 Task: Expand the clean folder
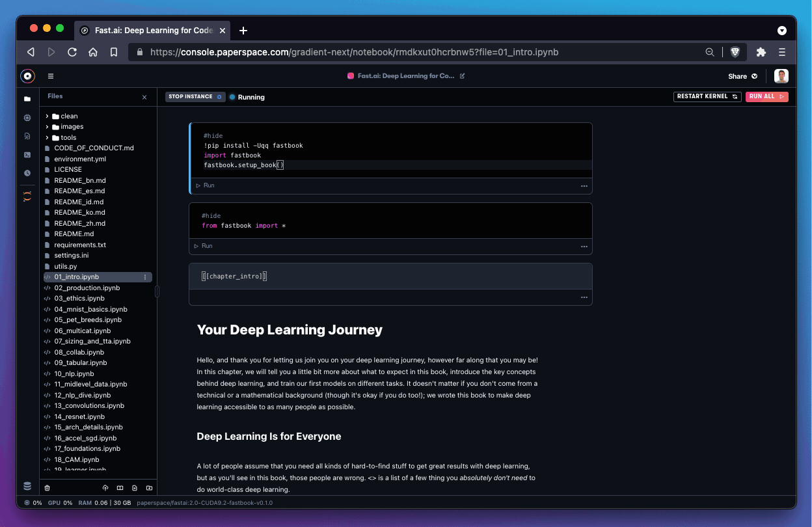pos(47,116)
